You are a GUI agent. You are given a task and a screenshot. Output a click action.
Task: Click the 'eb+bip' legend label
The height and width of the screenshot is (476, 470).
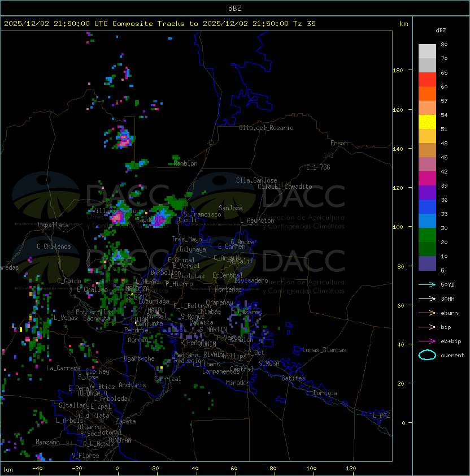(x=451, y=341)
